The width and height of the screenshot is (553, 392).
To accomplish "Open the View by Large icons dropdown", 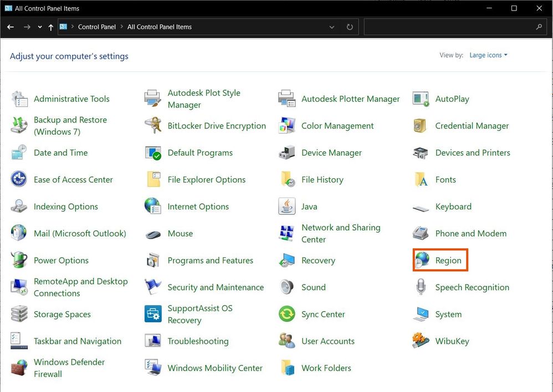I will (488, 55).
